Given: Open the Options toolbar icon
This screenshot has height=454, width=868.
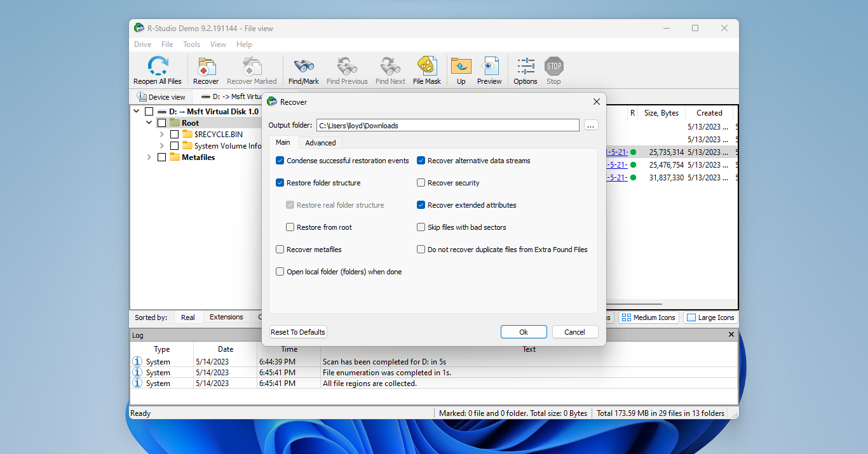Looking at the screenshot, I should click(x=526, y=66).
